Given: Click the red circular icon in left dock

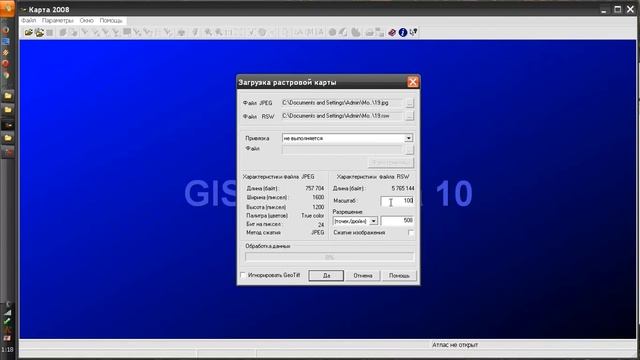Looking at the screenshot, I should pyautogui.click(x=6, y=64).
